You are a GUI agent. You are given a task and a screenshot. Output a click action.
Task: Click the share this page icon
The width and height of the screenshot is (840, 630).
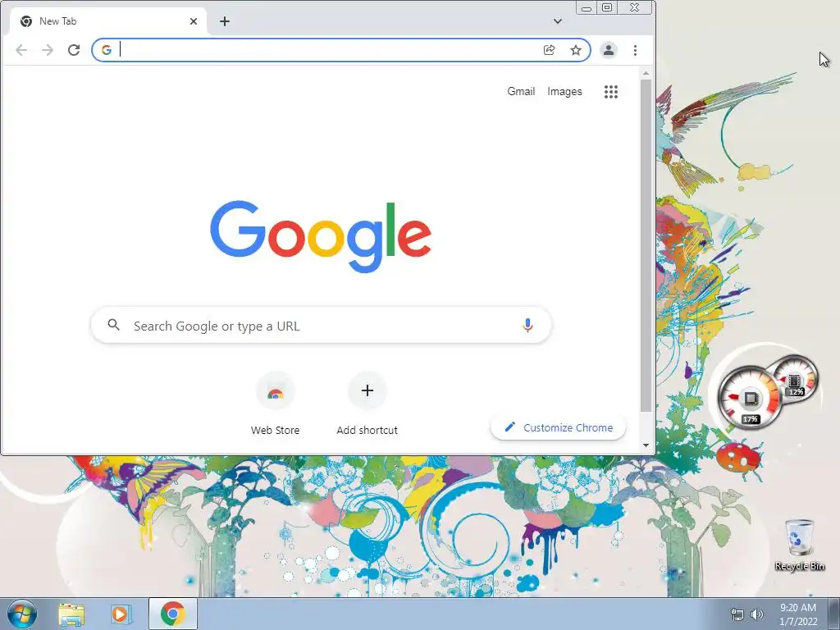(549, 50)
